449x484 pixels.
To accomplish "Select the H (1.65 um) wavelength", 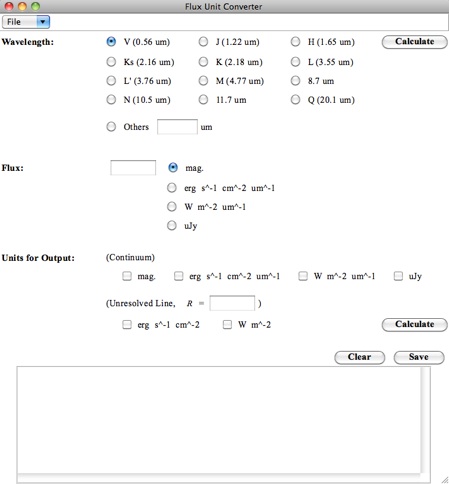I will point(295,42).
